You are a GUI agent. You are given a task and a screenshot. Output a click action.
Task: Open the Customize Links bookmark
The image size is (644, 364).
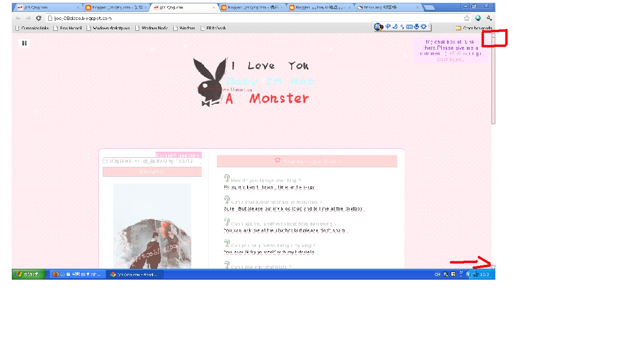(32, 28)
